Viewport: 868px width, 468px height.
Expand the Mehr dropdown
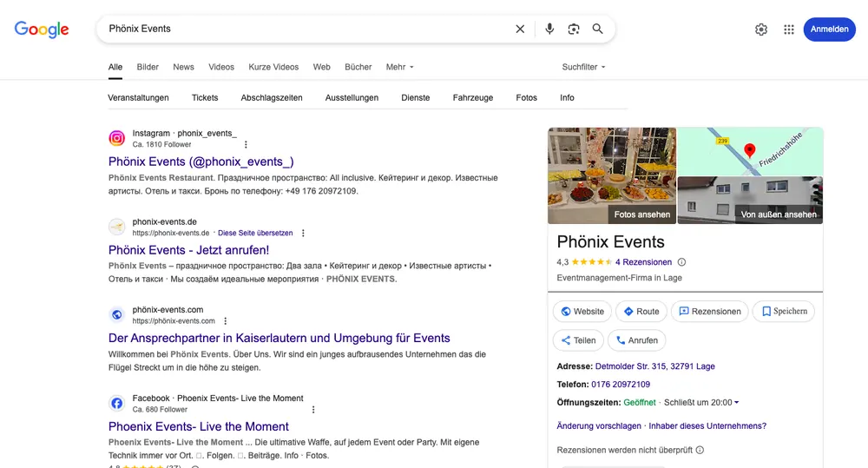pyautogui.click(x=399, y=67)
